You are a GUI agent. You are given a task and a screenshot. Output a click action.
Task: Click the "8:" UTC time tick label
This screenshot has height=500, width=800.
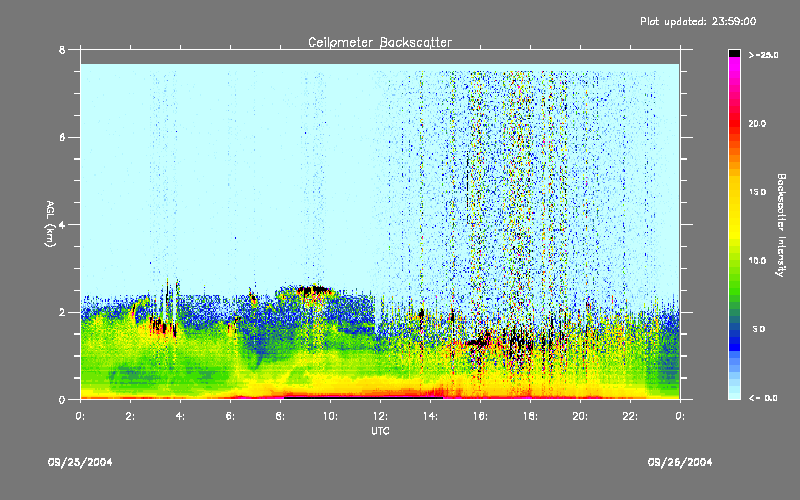(280, 416)
